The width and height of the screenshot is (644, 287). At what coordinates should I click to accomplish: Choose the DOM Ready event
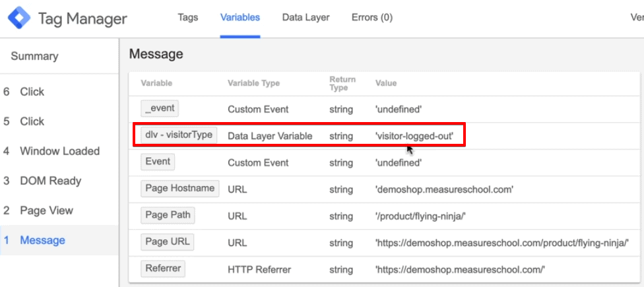pos(59,181)
